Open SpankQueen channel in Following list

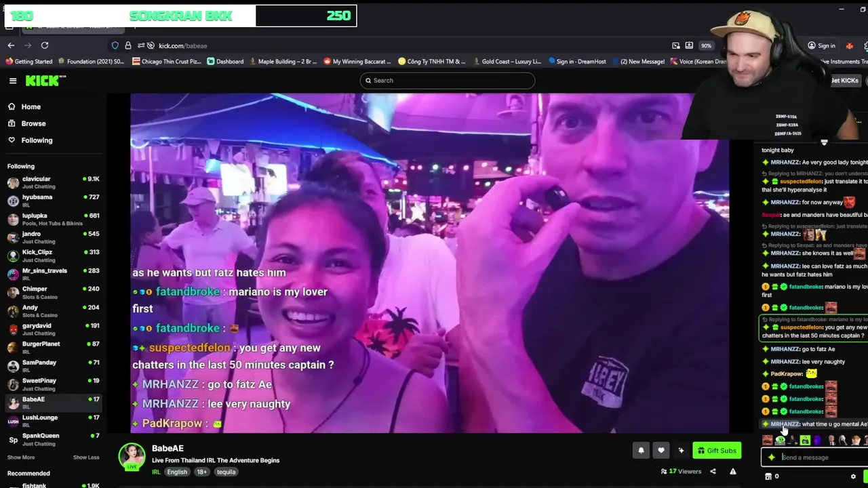(53, 439)
